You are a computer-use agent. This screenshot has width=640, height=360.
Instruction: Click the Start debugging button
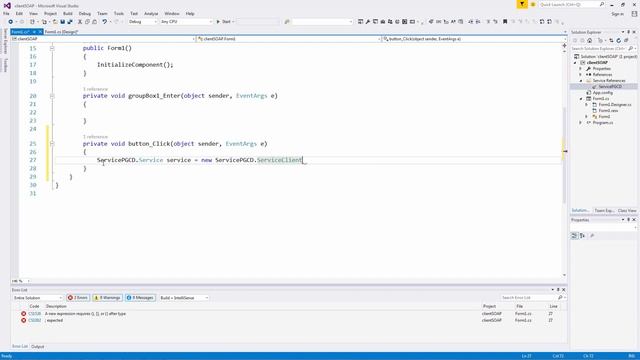pyautogui.click(x=225, y=22)
